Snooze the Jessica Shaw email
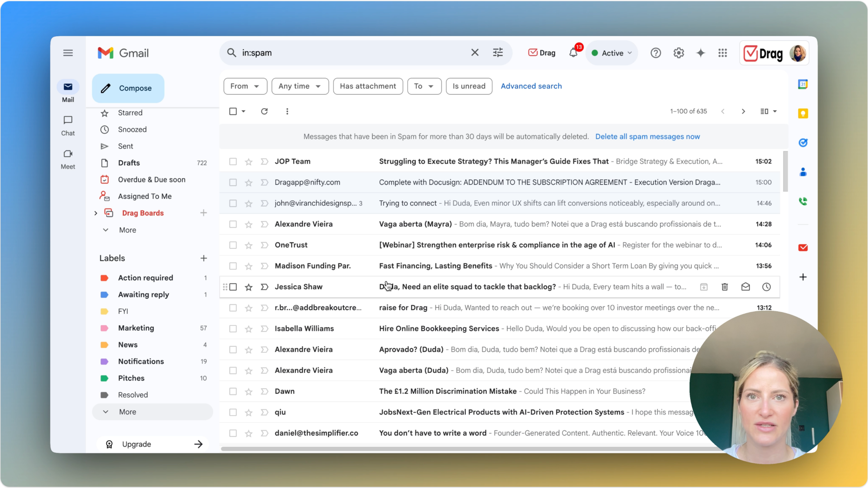The height and width of the screenshot is (488, 868). tap(766, 287)
